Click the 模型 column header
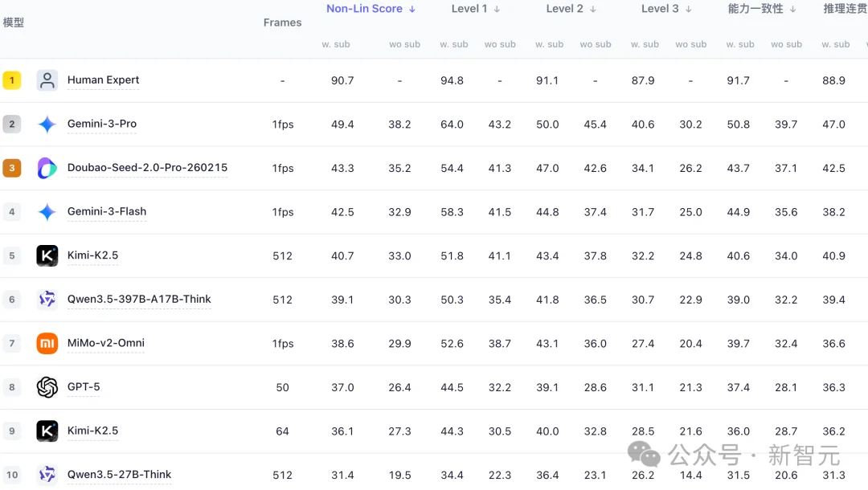The width and height of the screenshot is (868, 490). (x=14, y=22)
